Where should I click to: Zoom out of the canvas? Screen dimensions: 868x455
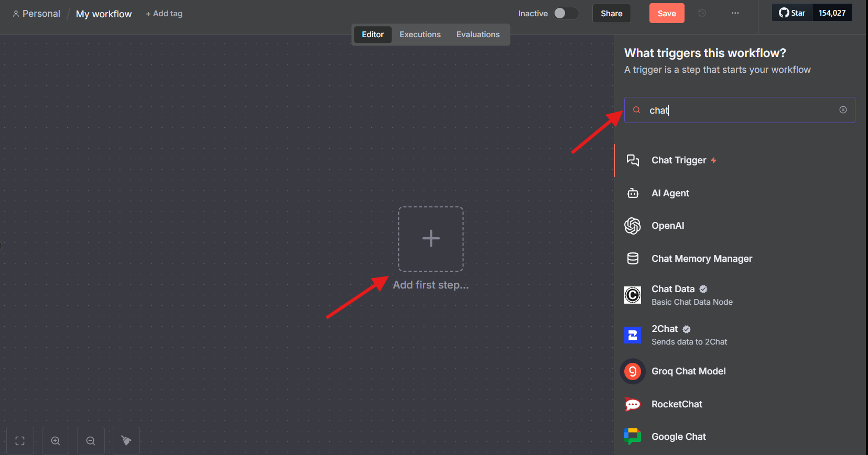coord(91,441)
